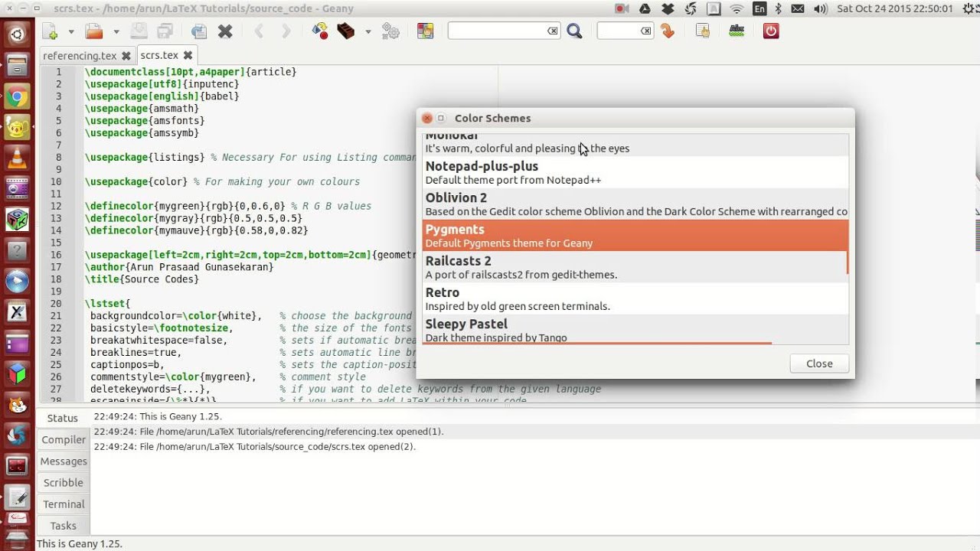Screen dimensions: 980x551
Task: Open the Compiler message tab
Action: coord(64,439)
